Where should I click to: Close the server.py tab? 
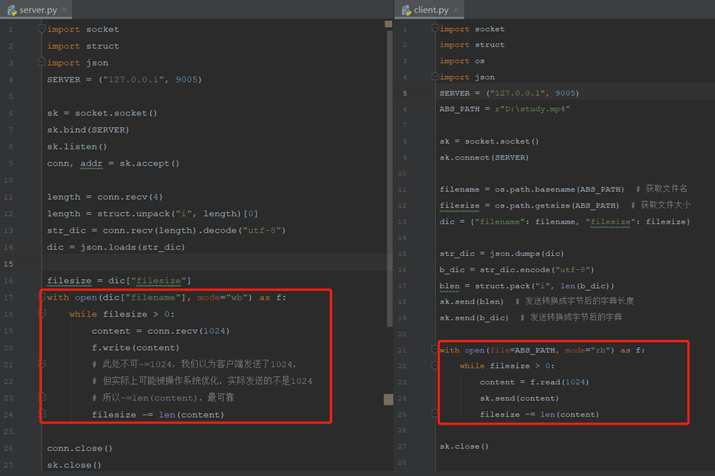[x=64, y=10]
